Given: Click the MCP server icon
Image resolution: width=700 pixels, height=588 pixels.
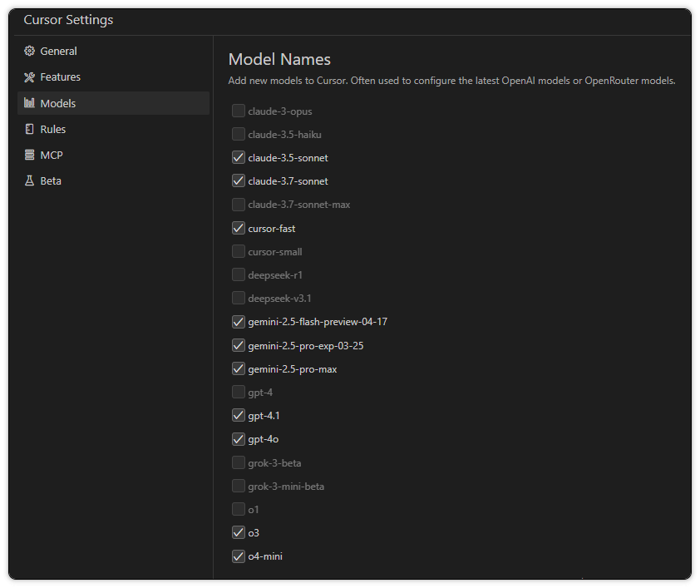Looking at the screenshot, I should pyautogui.click(x=29, y=155).
